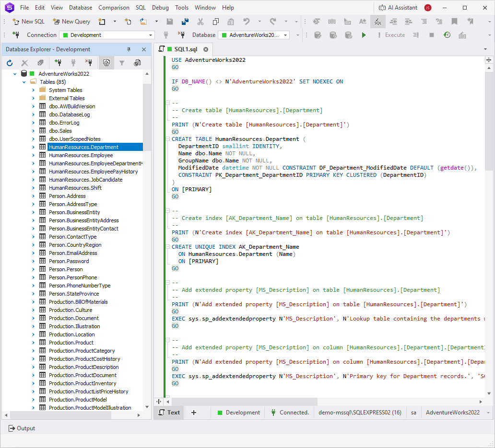
Task: Undo the last edit via Undo icon
Action: click(247, 22)
